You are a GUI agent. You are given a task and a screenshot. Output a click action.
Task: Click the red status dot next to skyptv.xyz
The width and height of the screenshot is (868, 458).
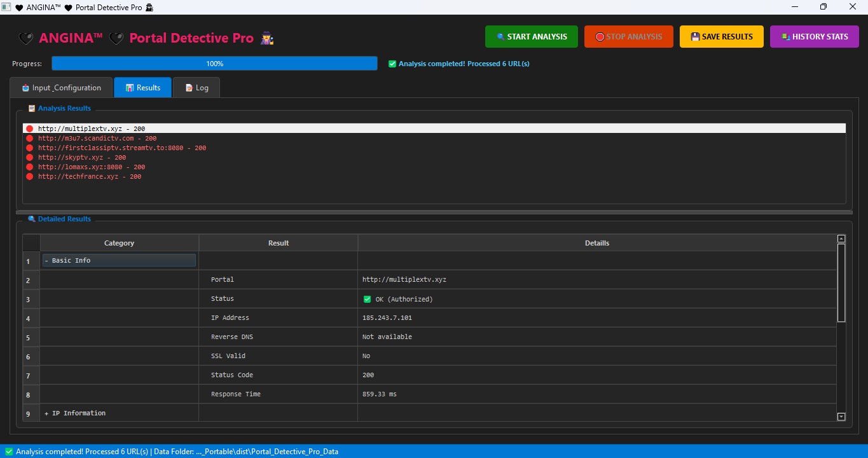point(29,157)
